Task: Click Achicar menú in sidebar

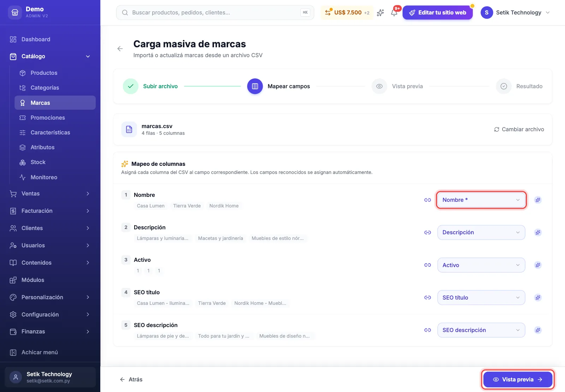Action: pos(50,352)
